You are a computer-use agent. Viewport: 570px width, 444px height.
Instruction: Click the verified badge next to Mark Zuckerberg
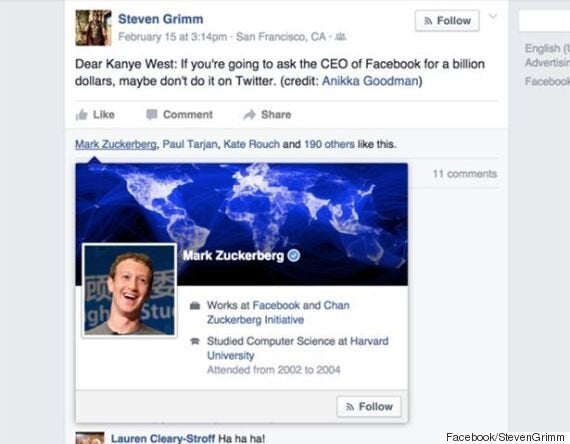(x=294, y=256)
